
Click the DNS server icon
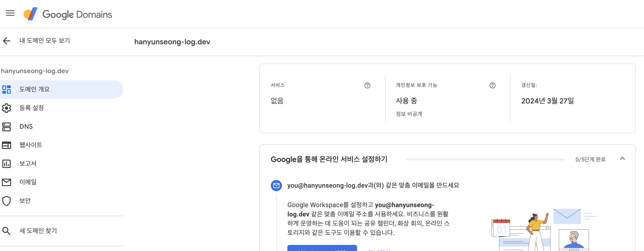[x=6, y=127]
